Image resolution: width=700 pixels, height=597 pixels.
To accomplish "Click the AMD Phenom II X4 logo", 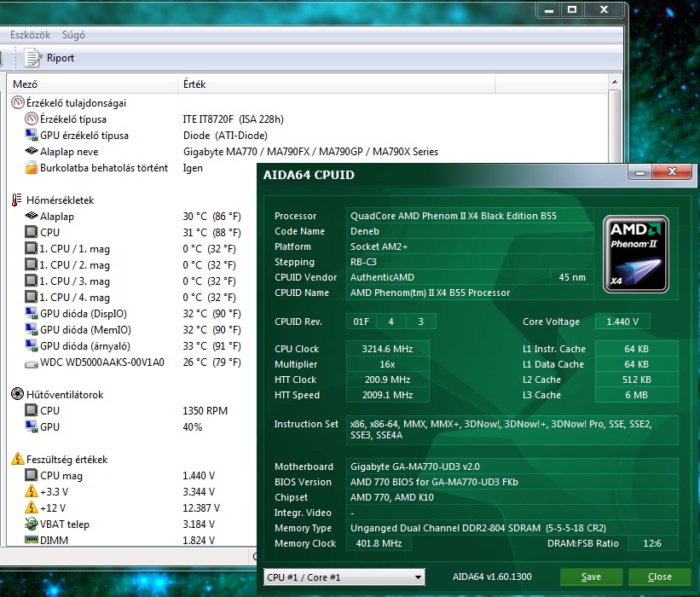I will point(635,254).
